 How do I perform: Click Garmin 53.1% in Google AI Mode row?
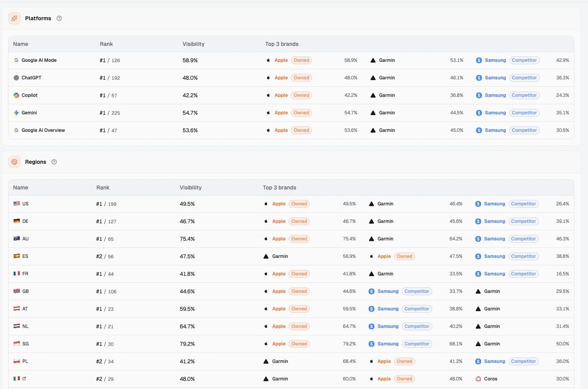pyautogui.click(x=457, y=60)
